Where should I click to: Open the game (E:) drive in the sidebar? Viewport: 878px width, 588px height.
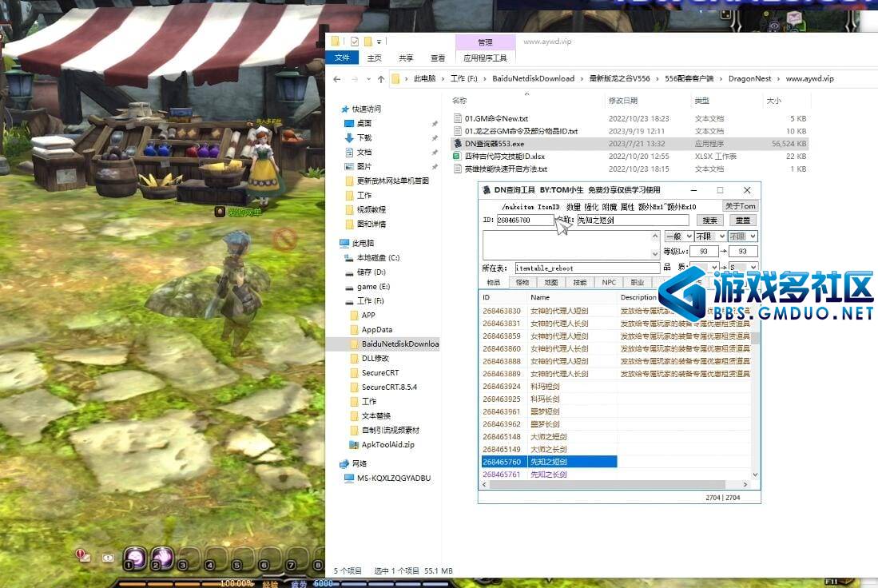click(x=373, y=287)
